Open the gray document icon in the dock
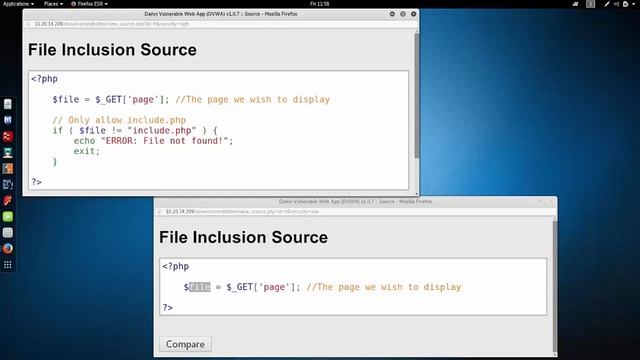This screenshot has height=360, width=640. pos(8,104)
